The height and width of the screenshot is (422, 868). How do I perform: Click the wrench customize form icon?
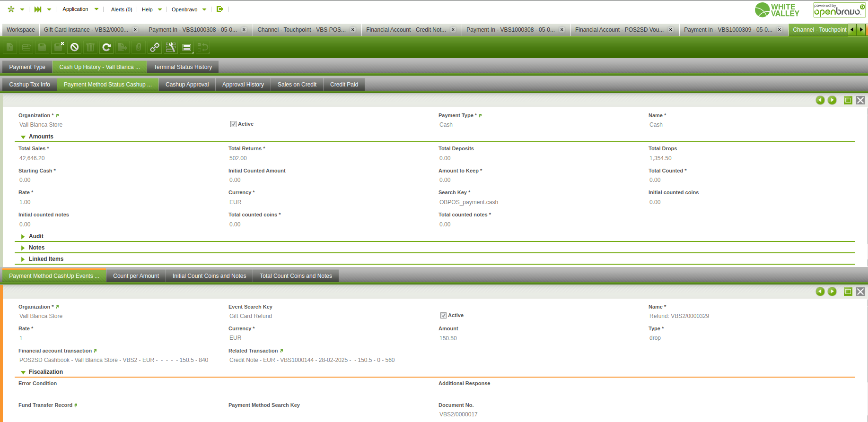tap(171, 47)
